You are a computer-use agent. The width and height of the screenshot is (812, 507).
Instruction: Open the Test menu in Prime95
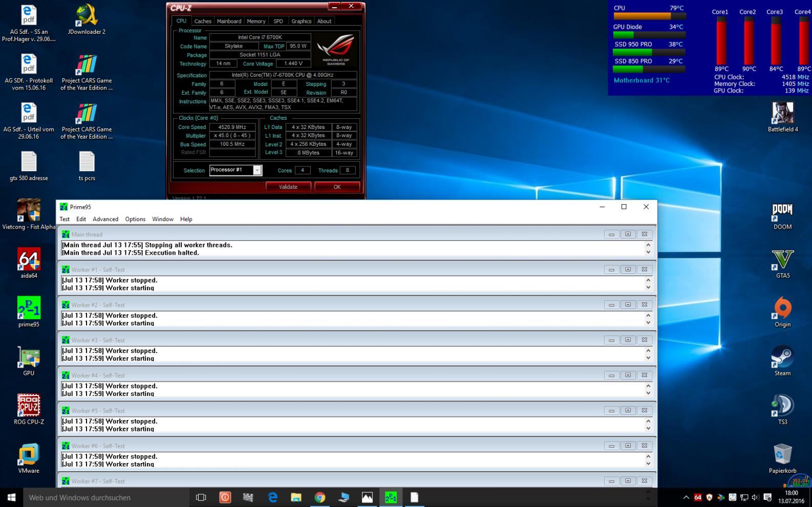(x=65, y=219)
